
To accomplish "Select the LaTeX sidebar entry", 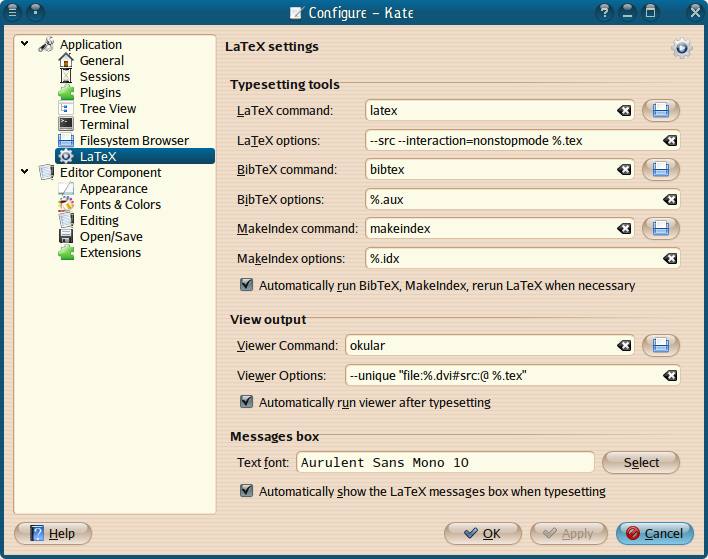I will click(135, 156).
